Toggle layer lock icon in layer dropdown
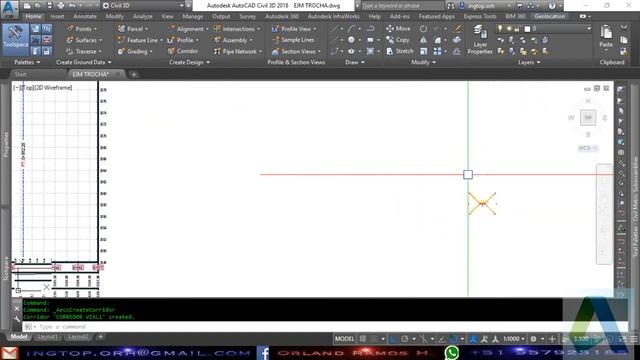This screenshot has height=360, width=640. [x=517, y=29]
